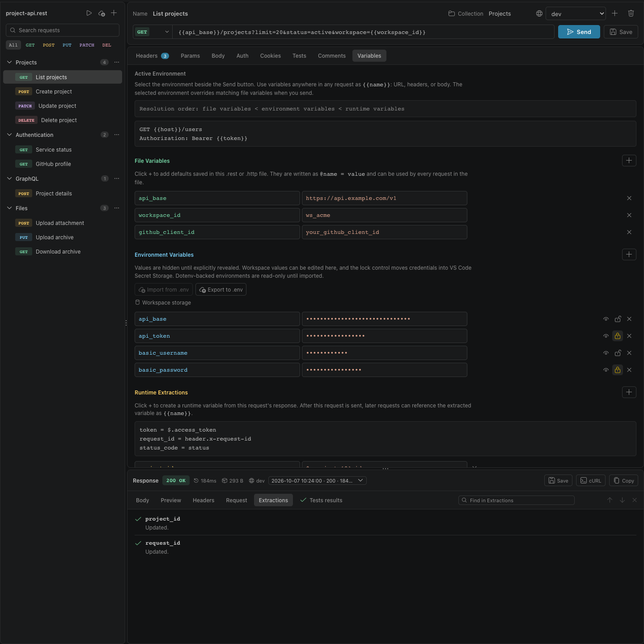
Task: Open the response history dropdown
Action: coord(318,481)
